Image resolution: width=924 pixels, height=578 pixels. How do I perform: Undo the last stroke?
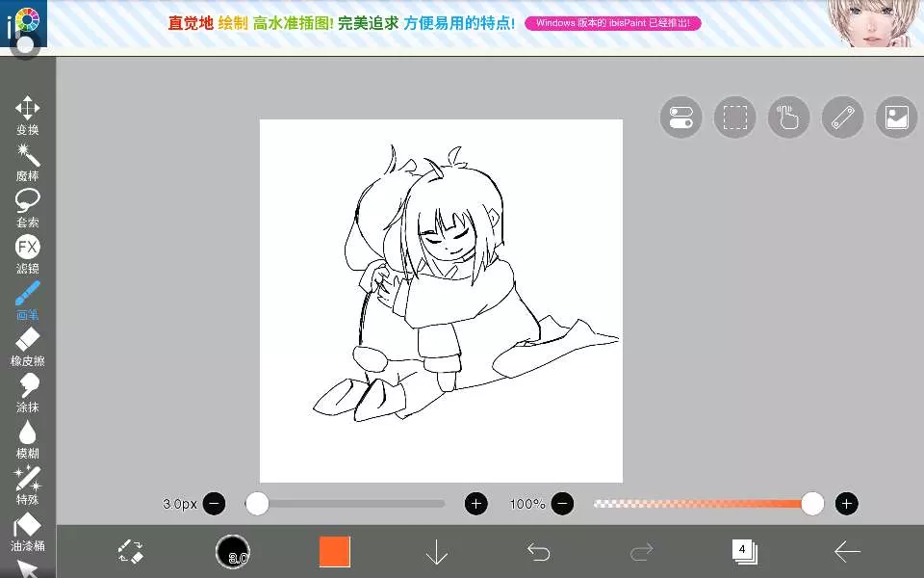539,552
